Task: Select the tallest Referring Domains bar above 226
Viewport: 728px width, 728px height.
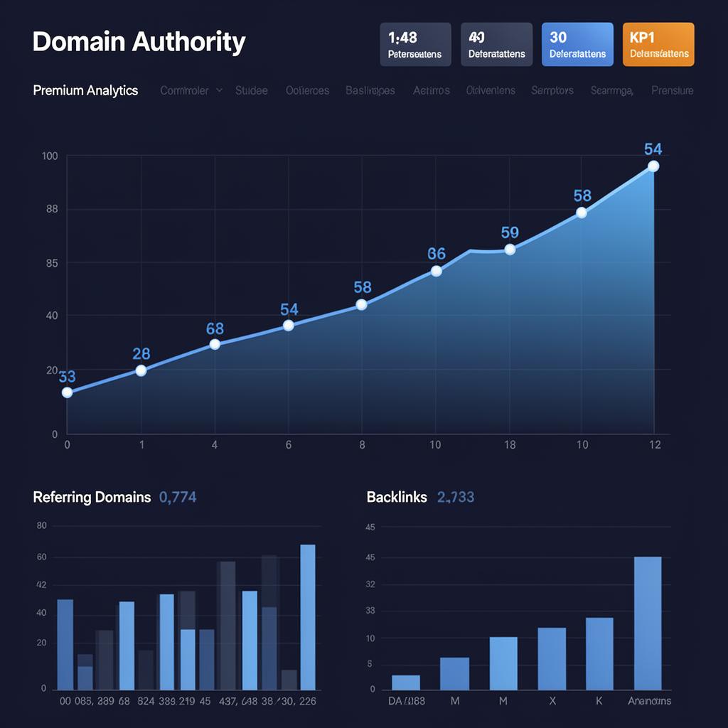Action: 308,617
